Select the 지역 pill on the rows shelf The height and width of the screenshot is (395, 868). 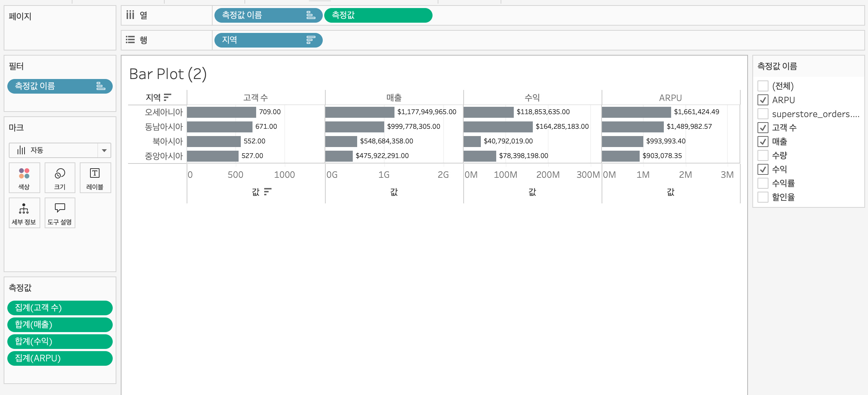(268, 40)
